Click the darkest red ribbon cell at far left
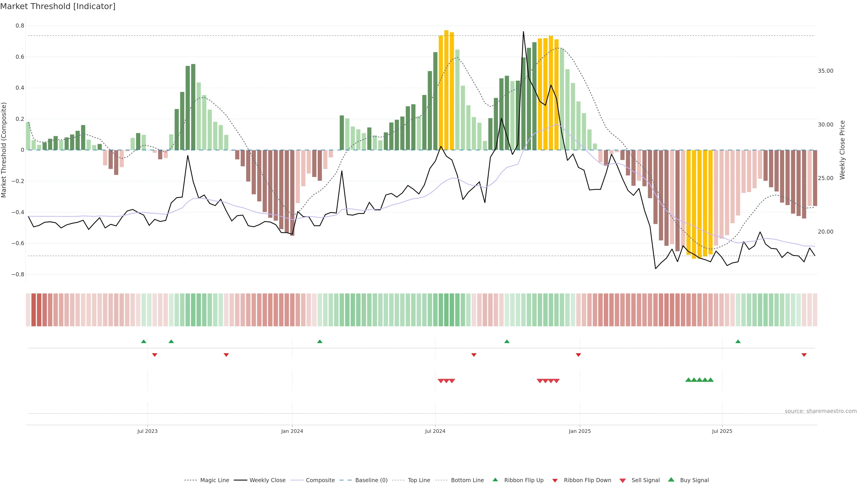Image resolution: width=868 pixels, height=488 pixels. (33, 310)
